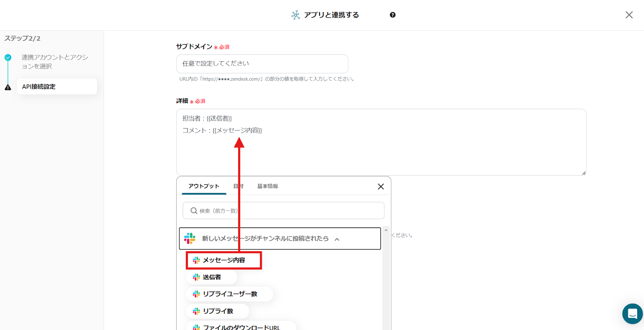Select the メッセージ内容 output chip
Image resolution: width=644 pixels, height=330 pixels.
point(224,260)
